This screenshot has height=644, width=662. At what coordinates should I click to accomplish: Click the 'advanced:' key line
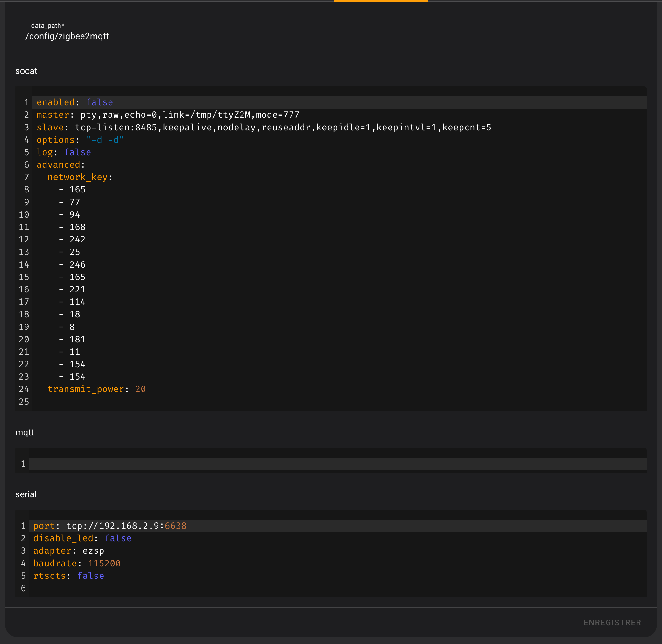(339, 165)
